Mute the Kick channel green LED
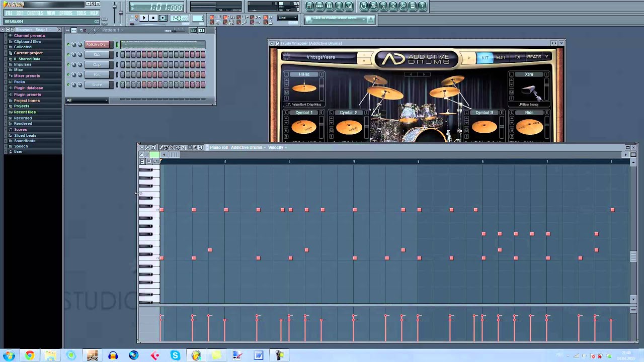 (x=68, y=54)
